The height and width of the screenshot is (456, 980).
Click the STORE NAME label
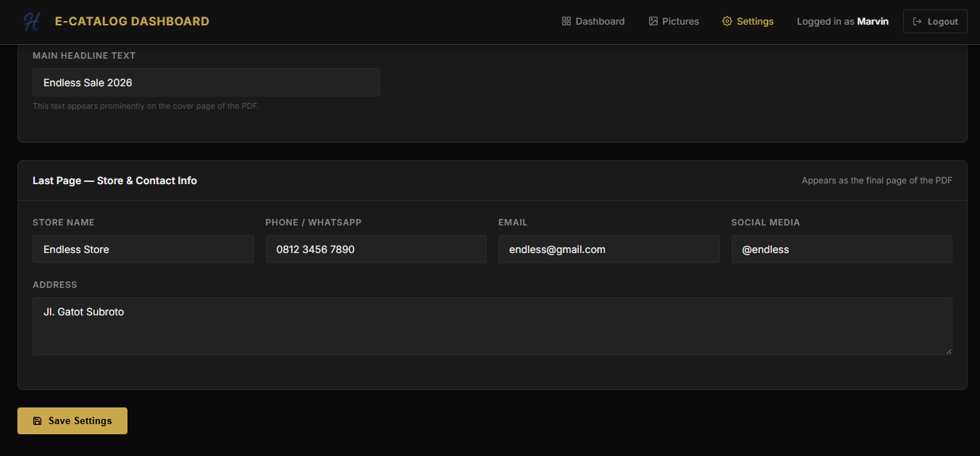tap(64, 223)
